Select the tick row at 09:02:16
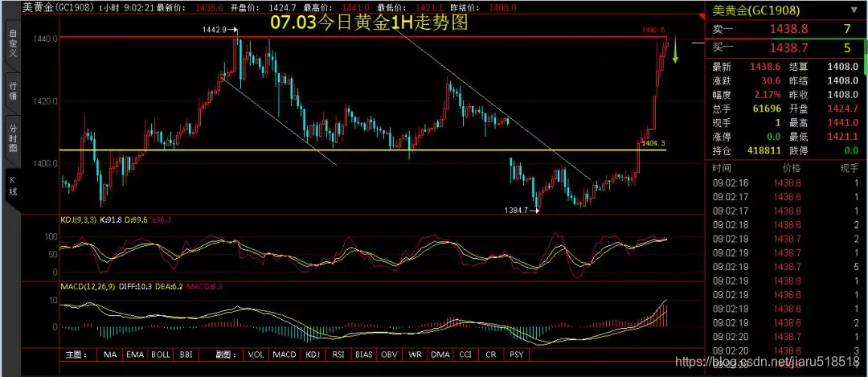Image resolution: width=868 pixels, height=377 pixels. [785, 182]
